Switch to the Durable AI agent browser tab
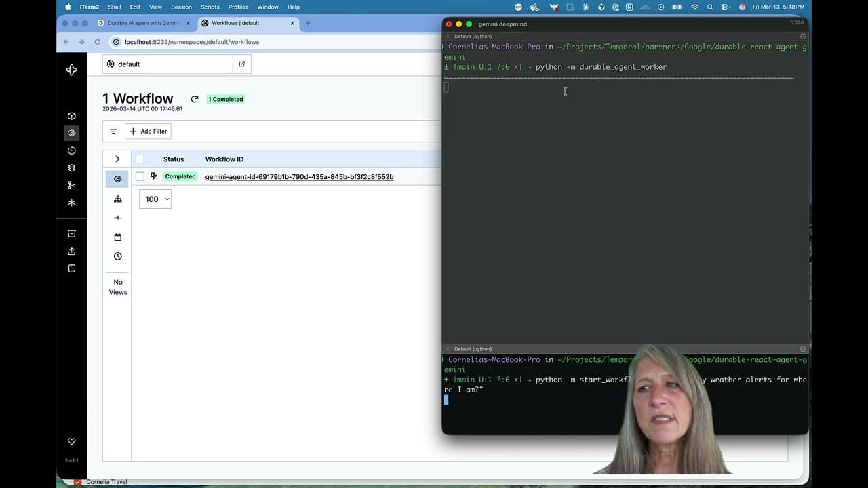Viewport: 868px width, 488px height. click(143, 23)
